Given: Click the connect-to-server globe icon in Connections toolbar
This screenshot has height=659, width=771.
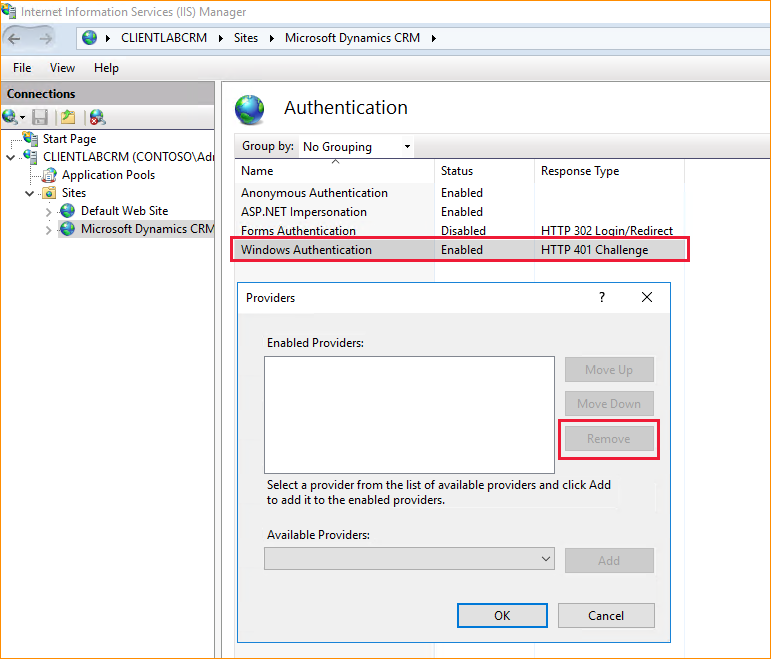Looking at the screenshot, I should point(9,117).
